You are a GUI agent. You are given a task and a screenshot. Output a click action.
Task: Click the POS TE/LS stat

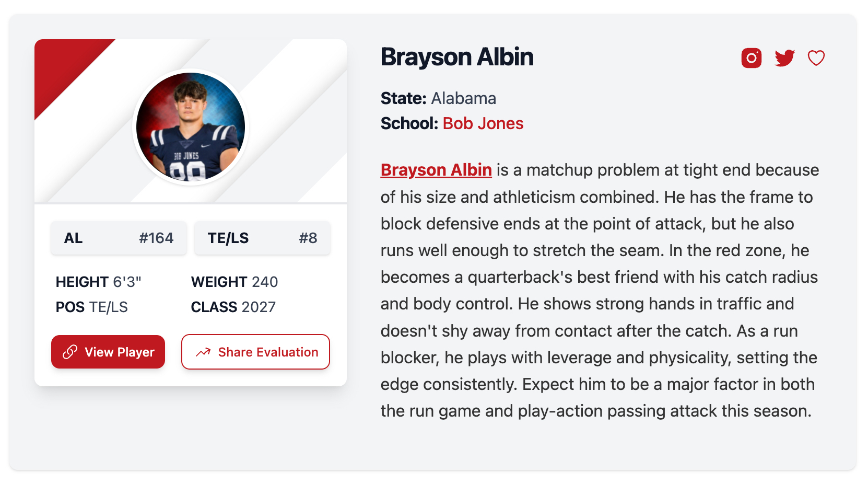pyautogui.click(x=92, y=307)
